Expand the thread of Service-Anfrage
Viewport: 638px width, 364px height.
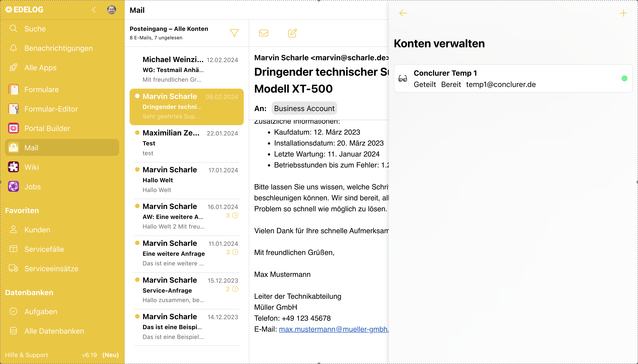click(235, 289)
